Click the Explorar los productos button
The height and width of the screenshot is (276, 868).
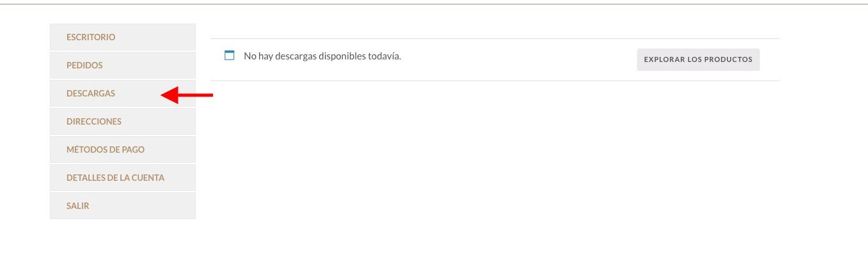pyautogui.click(x=698, y=59)
